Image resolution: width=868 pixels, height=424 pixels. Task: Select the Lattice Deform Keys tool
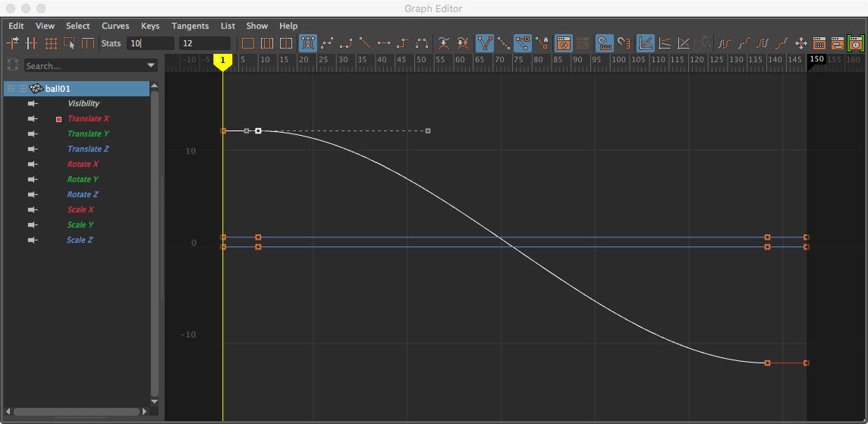51,43
